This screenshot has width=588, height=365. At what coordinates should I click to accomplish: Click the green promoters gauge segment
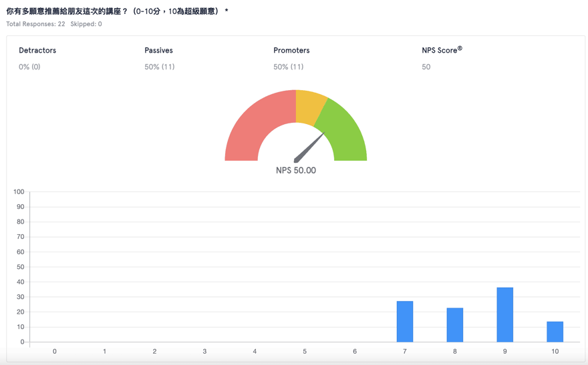(x=345, y=131)
